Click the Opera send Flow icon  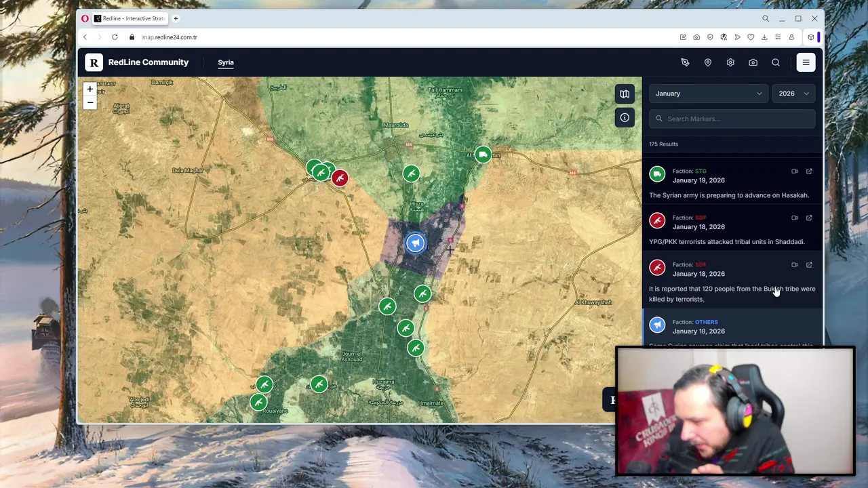coord(737,37)
